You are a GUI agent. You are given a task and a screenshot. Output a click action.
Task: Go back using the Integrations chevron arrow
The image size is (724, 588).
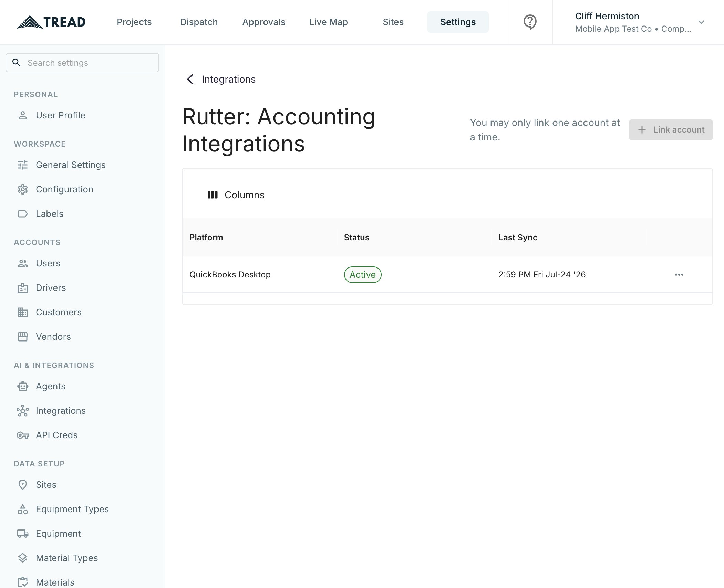[190, 79]
